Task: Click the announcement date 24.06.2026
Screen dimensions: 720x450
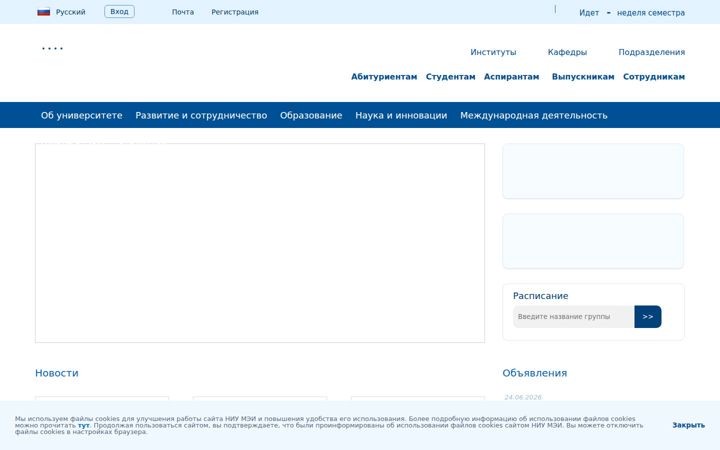Action: (x=523, y=397)
